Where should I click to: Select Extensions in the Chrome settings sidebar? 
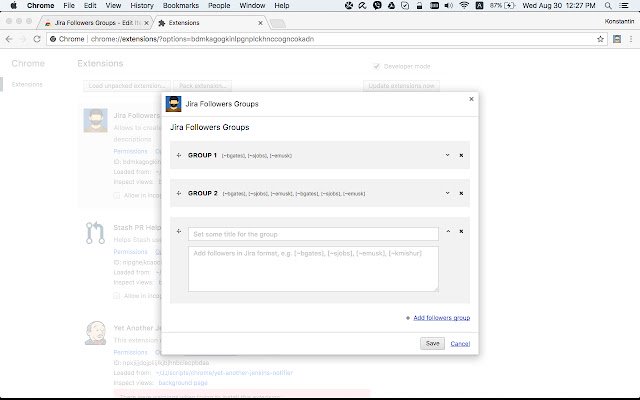[27, 84]
